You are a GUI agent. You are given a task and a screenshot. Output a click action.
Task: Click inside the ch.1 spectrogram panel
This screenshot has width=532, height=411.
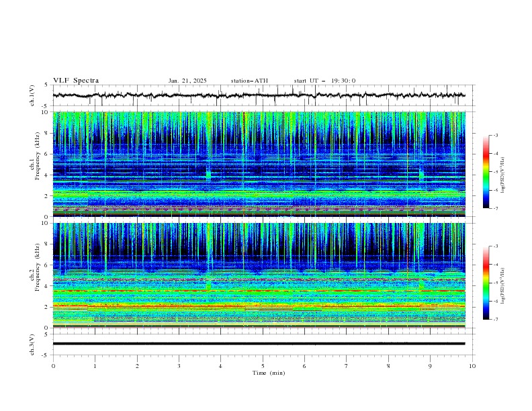coord(259,164)
